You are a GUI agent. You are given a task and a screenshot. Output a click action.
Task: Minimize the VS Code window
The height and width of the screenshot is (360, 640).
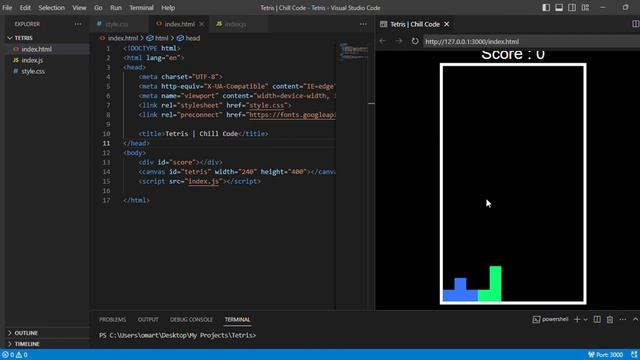coord(603,7)
